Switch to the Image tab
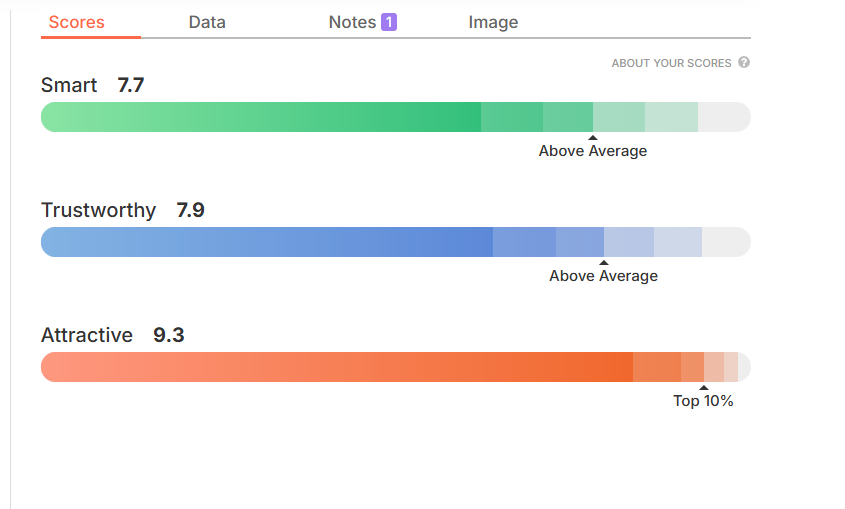This screenshot has width=845, height=509. pyautogui.click(x=493, y=22)
